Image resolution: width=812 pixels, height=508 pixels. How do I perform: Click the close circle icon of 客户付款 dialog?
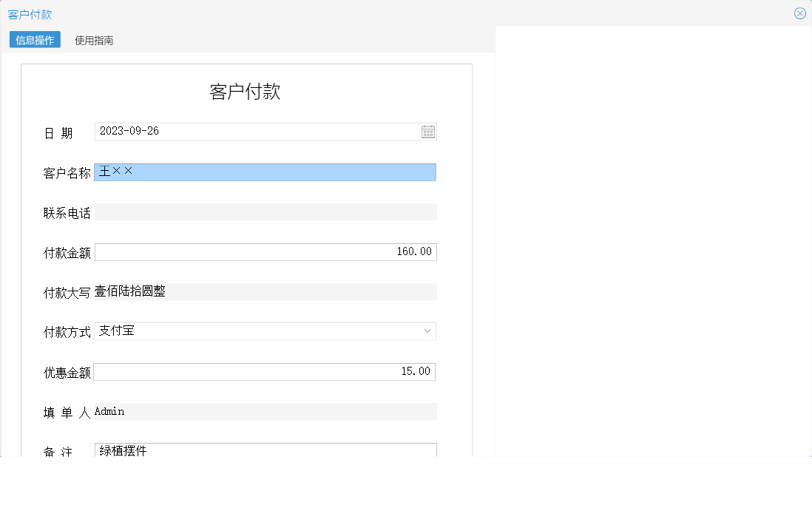799,13
